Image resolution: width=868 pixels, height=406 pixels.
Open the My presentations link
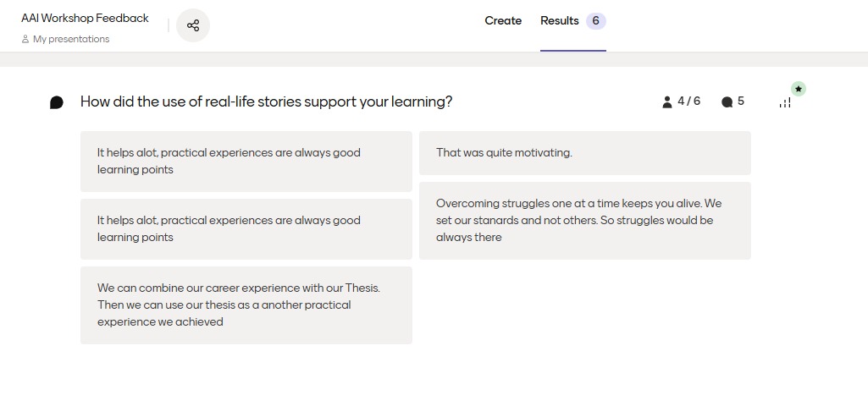coord(71,40)
